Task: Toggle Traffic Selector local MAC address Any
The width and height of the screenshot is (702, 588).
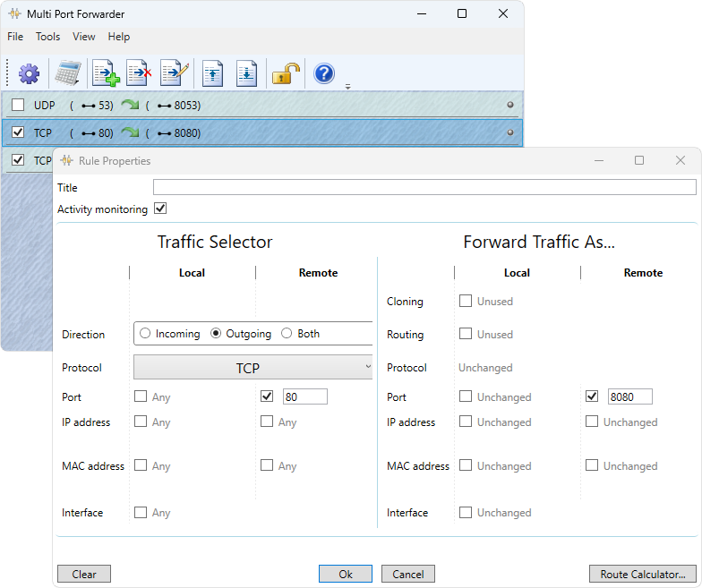Action: (141, 465)
